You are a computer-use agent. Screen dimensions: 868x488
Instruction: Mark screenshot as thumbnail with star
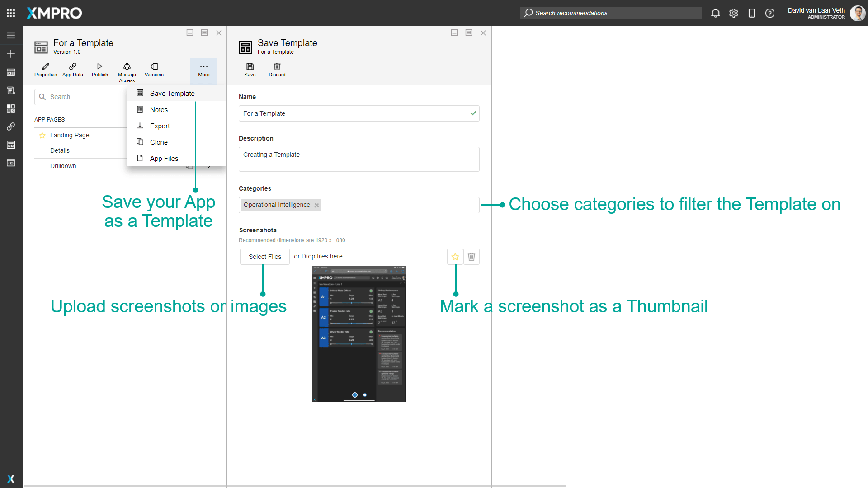455,257
